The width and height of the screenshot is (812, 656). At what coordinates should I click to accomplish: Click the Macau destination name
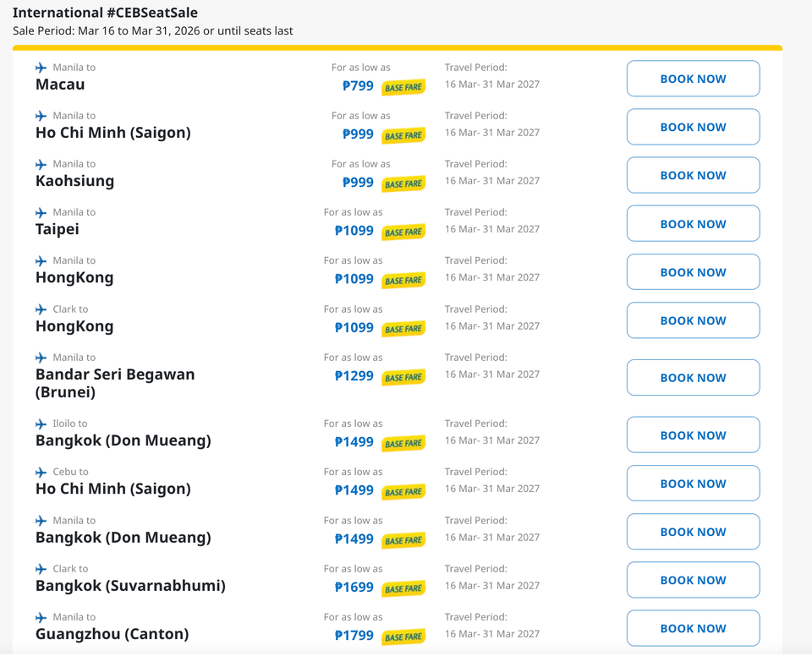(x=60, y=85)
